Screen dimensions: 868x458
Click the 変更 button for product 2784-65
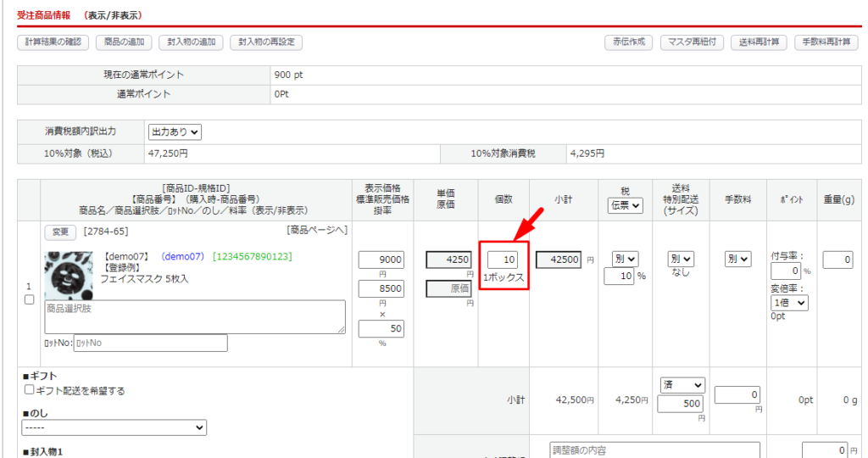[60, 232]
